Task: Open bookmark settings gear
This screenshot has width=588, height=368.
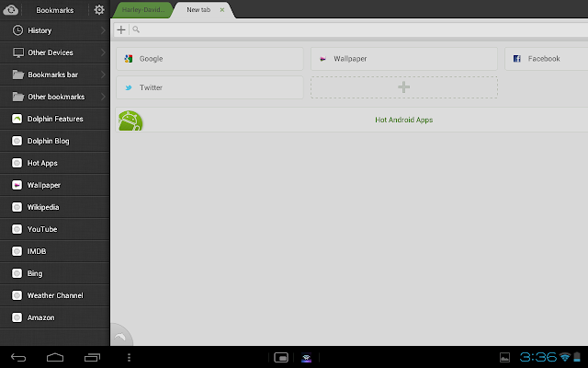Action: [x=99, y=10]
